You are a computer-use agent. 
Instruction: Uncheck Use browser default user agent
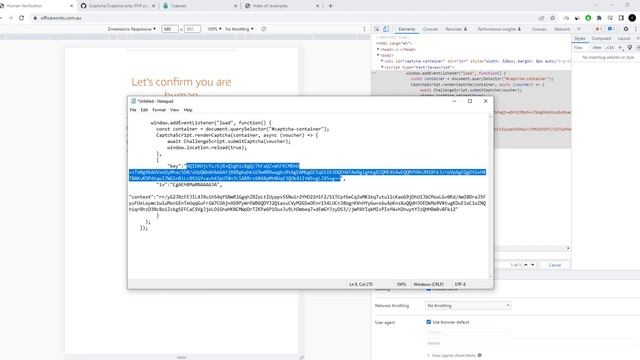429,322
